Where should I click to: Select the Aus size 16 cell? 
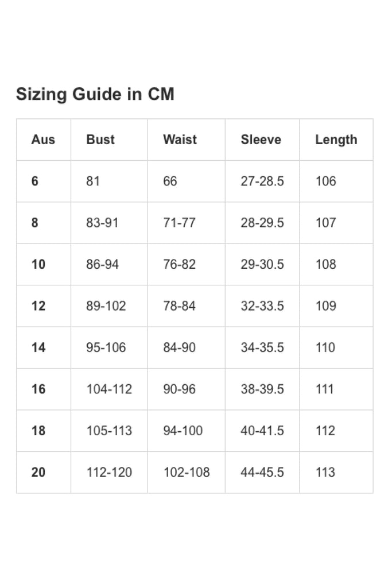pyautogui.click(x=38, y=389)
